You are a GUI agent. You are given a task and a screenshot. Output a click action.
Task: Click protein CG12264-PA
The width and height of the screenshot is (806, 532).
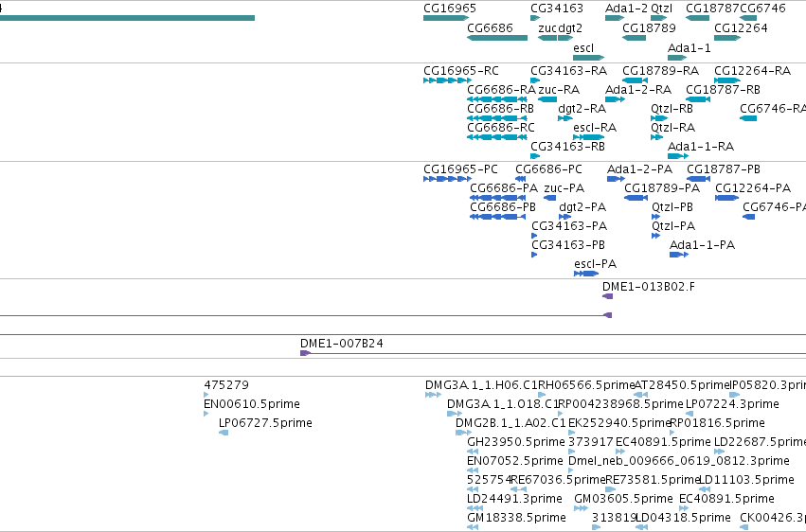point(753,188)
